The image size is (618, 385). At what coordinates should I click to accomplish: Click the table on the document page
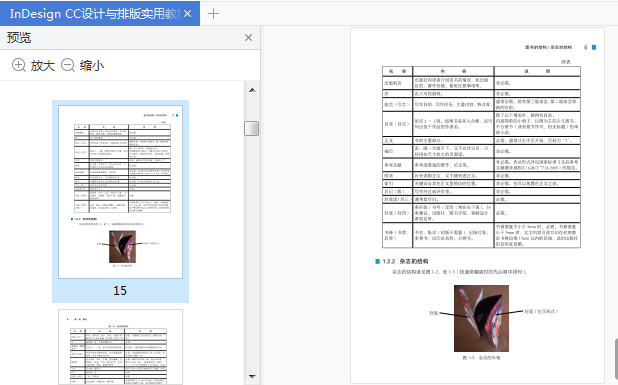click(481, 157)
